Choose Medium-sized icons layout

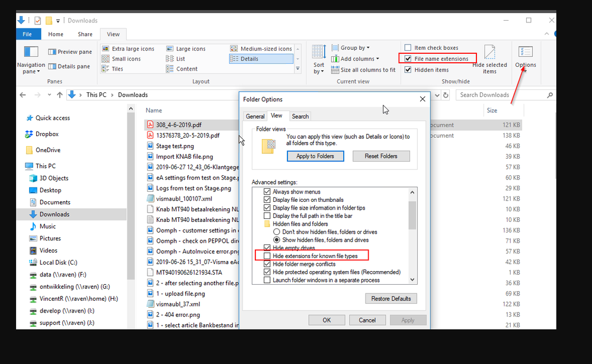coord(261,49)
